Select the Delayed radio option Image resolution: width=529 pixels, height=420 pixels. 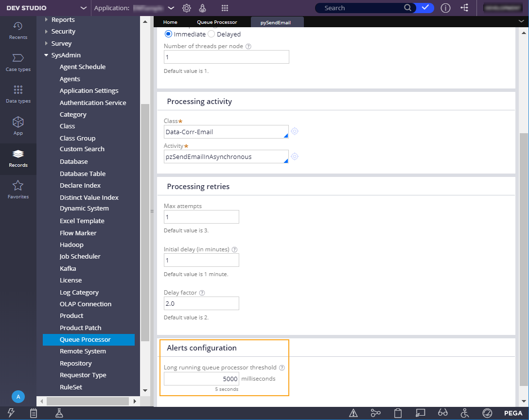211,34
